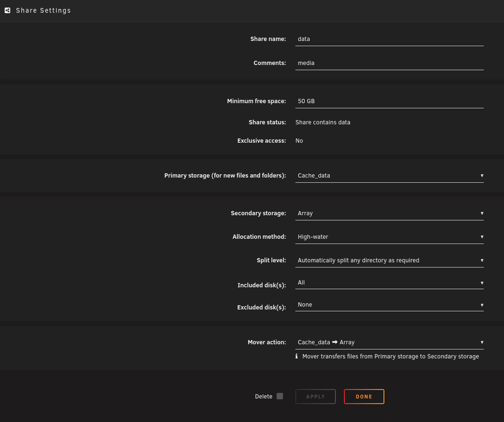Image resolution: width=504 pixels, height=422 pixels.
Task: Click the Done button
Action: pos(364,396)
